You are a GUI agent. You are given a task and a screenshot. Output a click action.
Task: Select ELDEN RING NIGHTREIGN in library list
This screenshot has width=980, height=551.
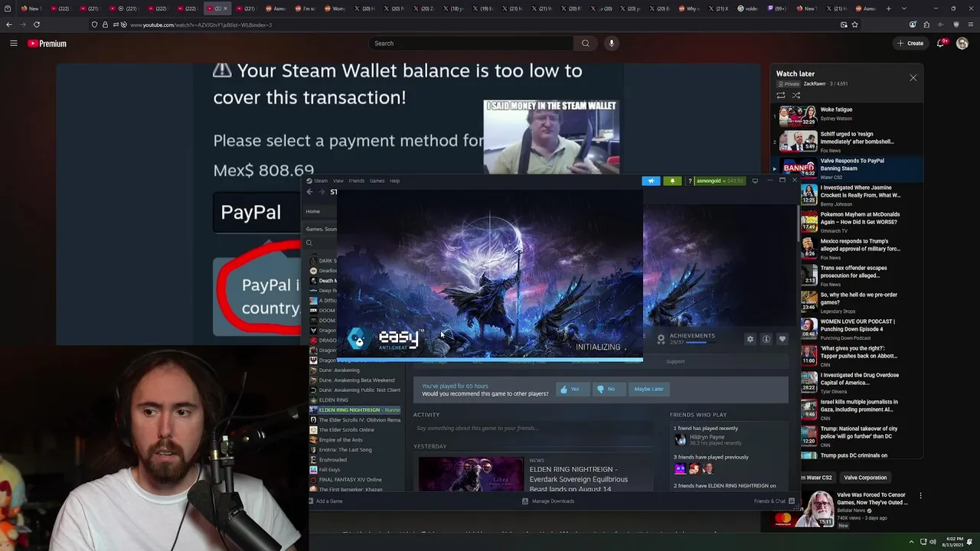click(355, 410)
